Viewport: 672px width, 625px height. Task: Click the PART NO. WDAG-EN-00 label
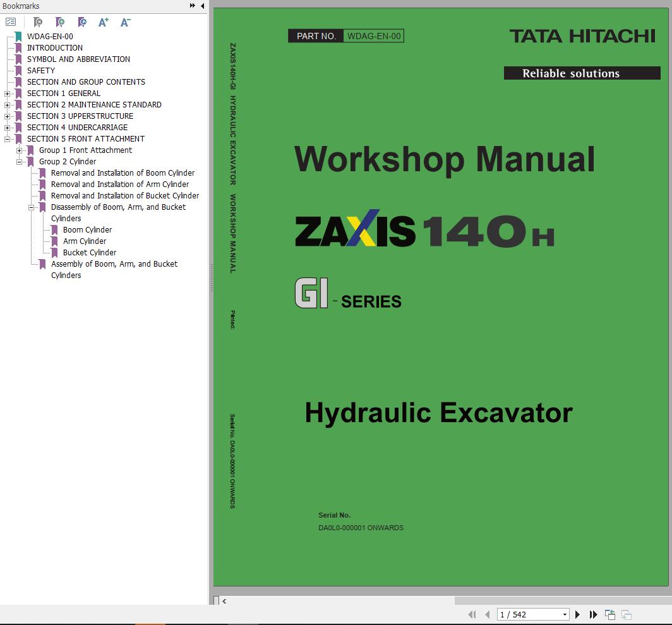[346, 36]
